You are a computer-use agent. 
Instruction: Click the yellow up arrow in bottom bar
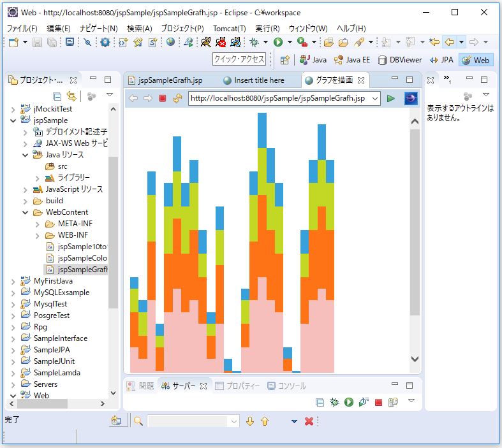click(x=265, y=421)
